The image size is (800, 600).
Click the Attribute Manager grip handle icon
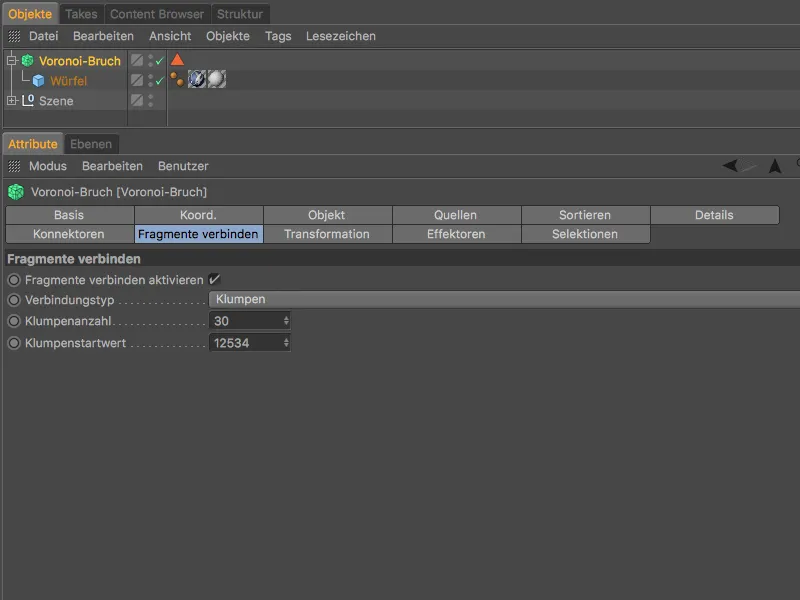14,166
